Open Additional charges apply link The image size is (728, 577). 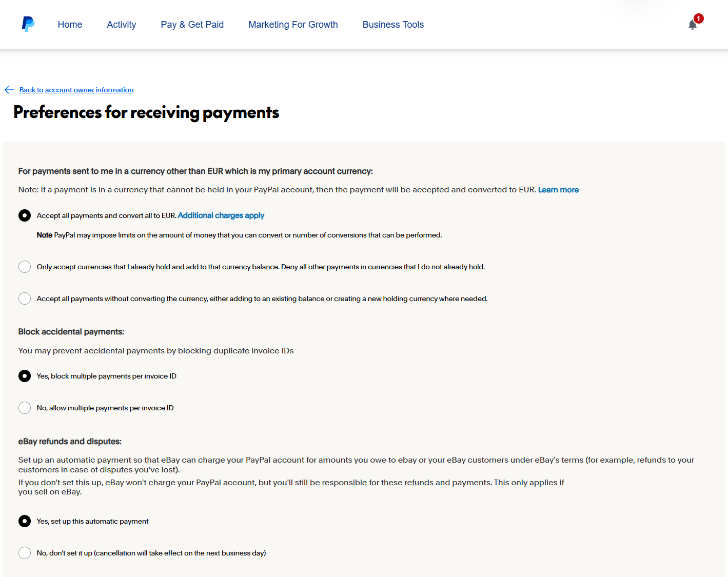pos(221,215)
